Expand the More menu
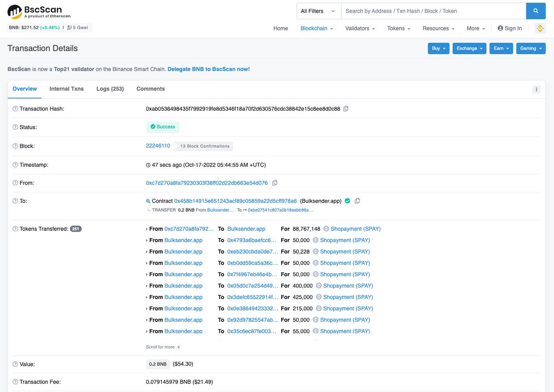Screen dimensions: 554x392 476,29
